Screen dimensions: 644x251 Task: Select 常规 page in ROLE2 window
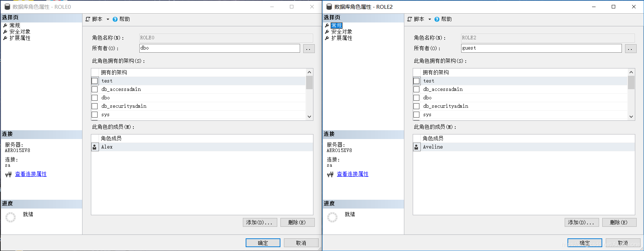337,26
